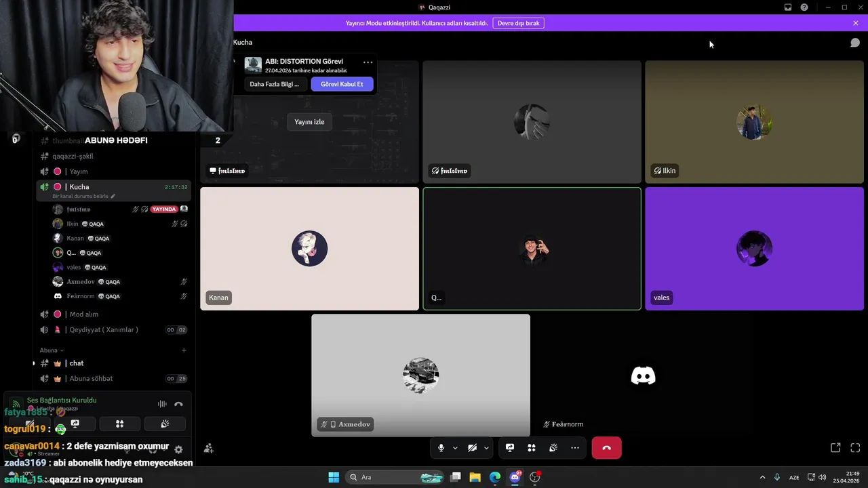Open Task View on the taskbar
The width and height of the screenshot is (868, 488).
[x=456, y=477]
